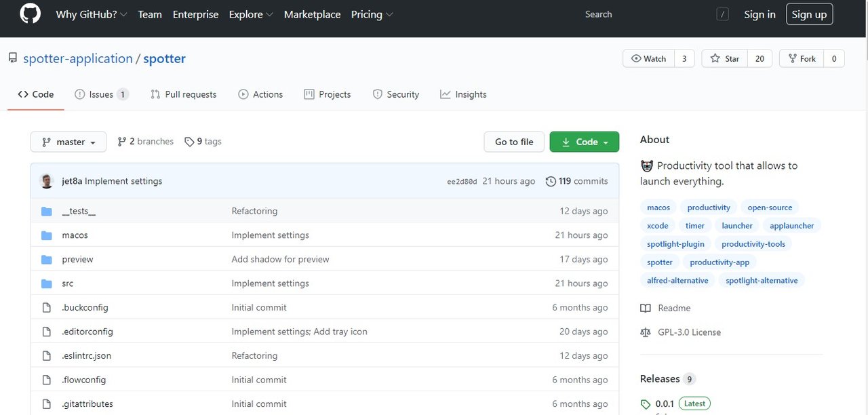The image size is (868, 415).
Task: Select the spotlight-plugin topic tag
Action: point(675,244)
